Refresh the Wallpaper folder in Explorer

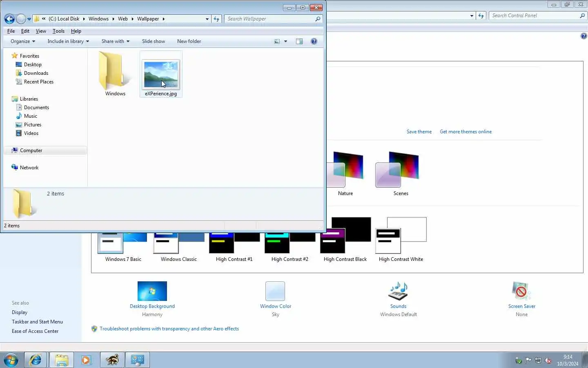coord(216,19)
